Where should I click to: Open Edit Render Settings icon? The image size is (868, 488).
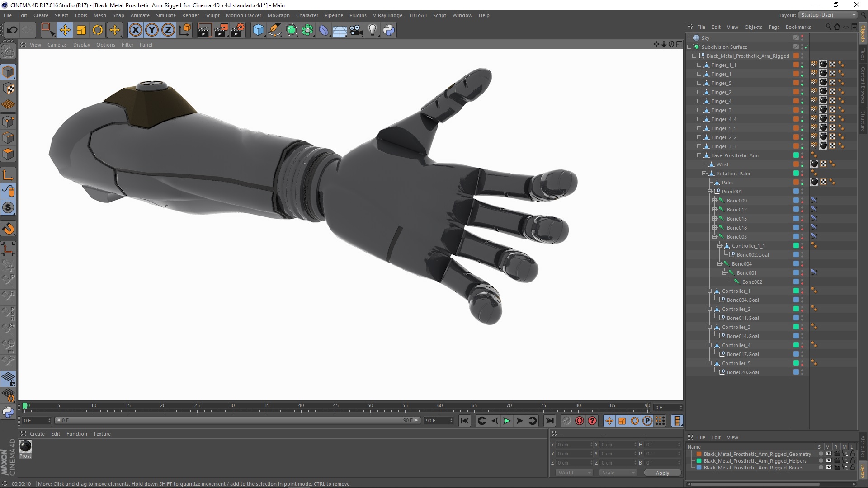coord(238,30)
